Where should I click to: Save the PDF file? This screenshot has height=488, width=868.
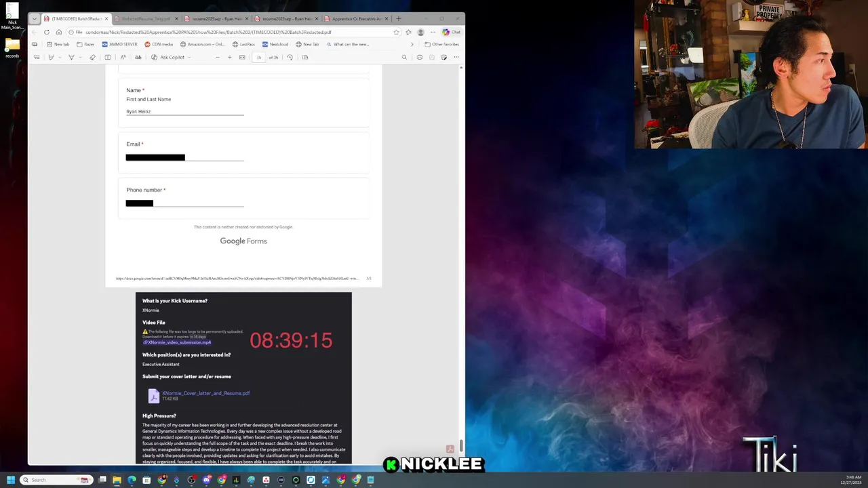coord(432,57)
